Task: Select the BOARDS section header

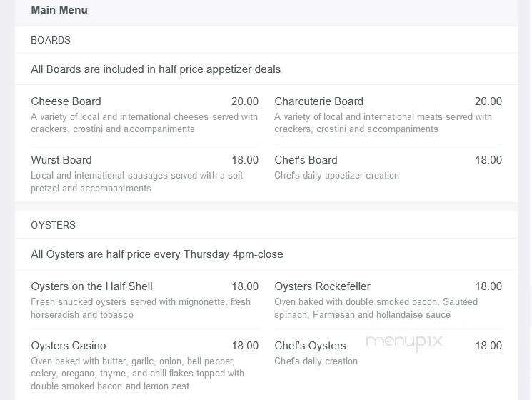Action: (x=51, y=41)
